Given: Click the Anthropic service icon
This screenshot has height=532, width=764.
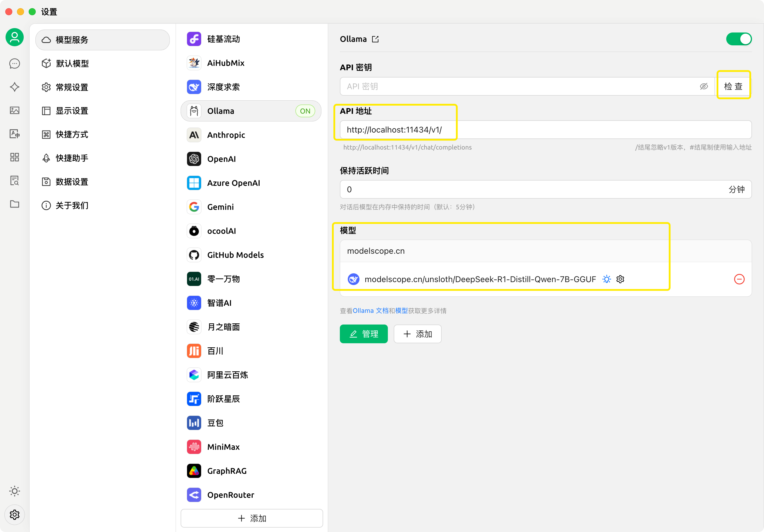Looking at the screenshot, I should click(x=194, y=135).
